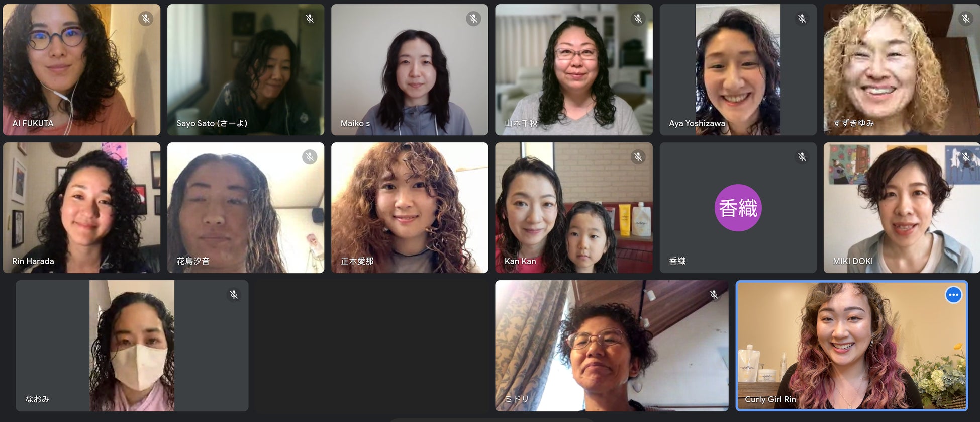Click muted mic icon on 山本千秋 tile
This screenshot has height=422, width=980.
point(638,19)
